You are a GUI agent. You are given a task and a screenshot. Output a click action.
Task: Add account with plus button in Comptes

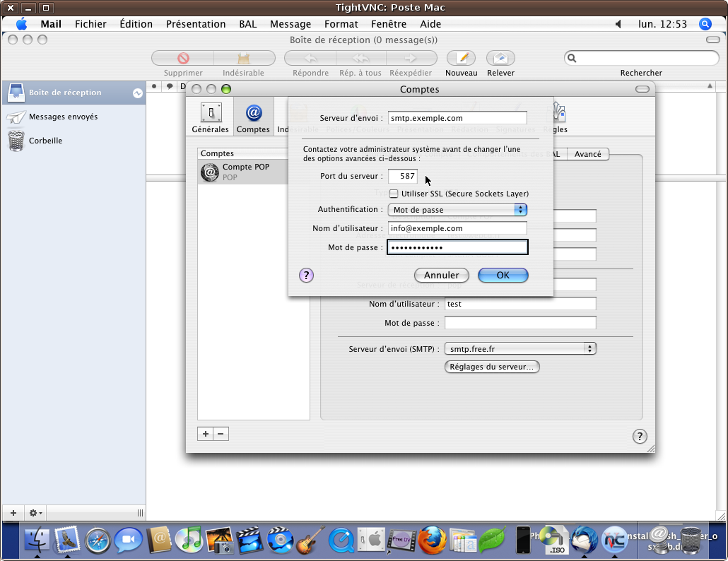[205, 434]
